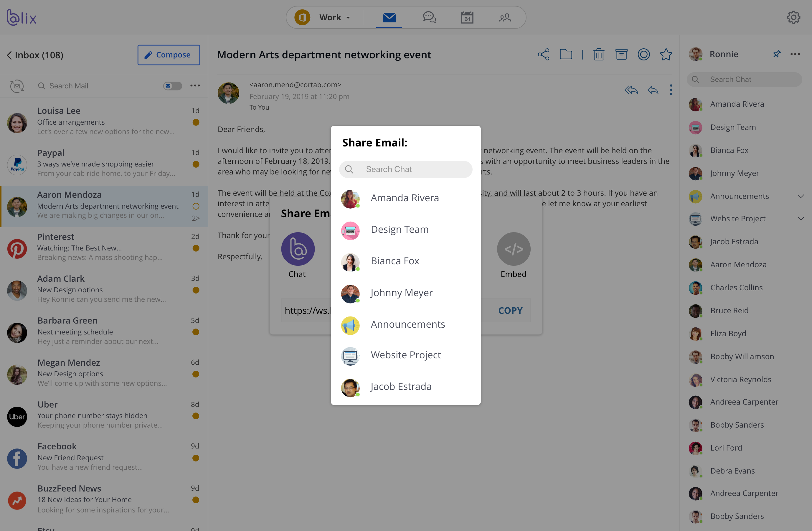Image resolution: width=812 pixels, height=531 pixels.
Task: Click the Blix logo
Action: point(22,17)
